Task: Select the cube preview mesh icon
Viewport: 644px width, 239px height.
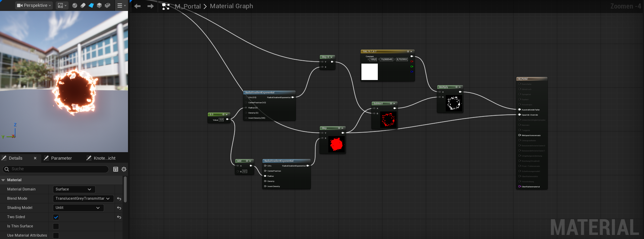Action: tap(99, 5)
